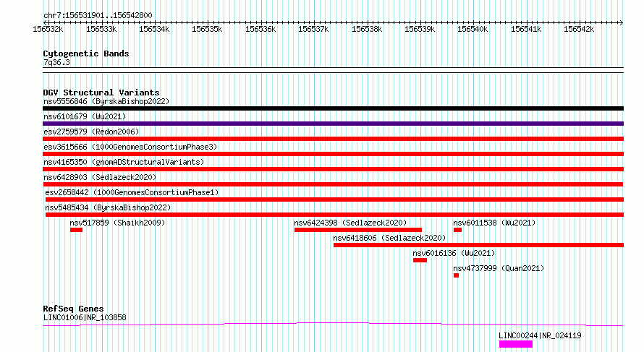Click the 7q36.3 band label

pyautogui.click(x=56, y=63)
